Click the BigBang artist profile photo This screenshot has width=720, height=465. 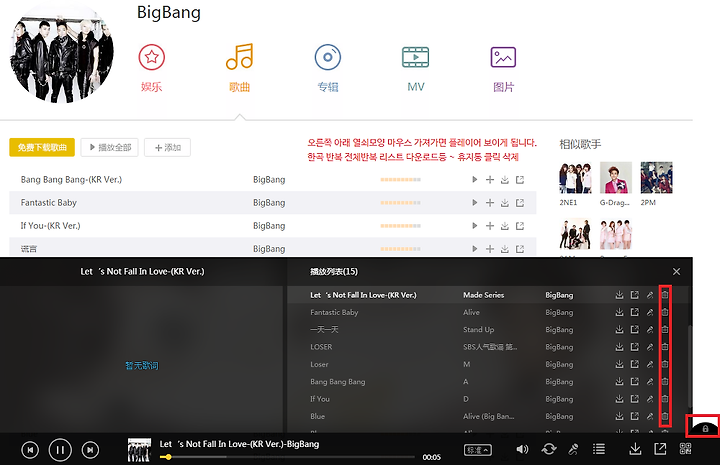coord(62,54)
